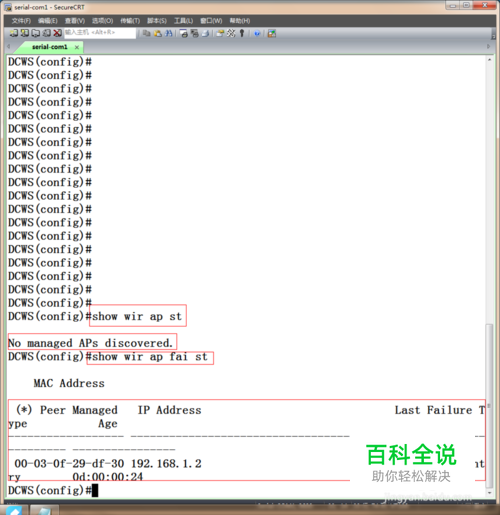Open the 传输(T) menu

tap(130, 21)
